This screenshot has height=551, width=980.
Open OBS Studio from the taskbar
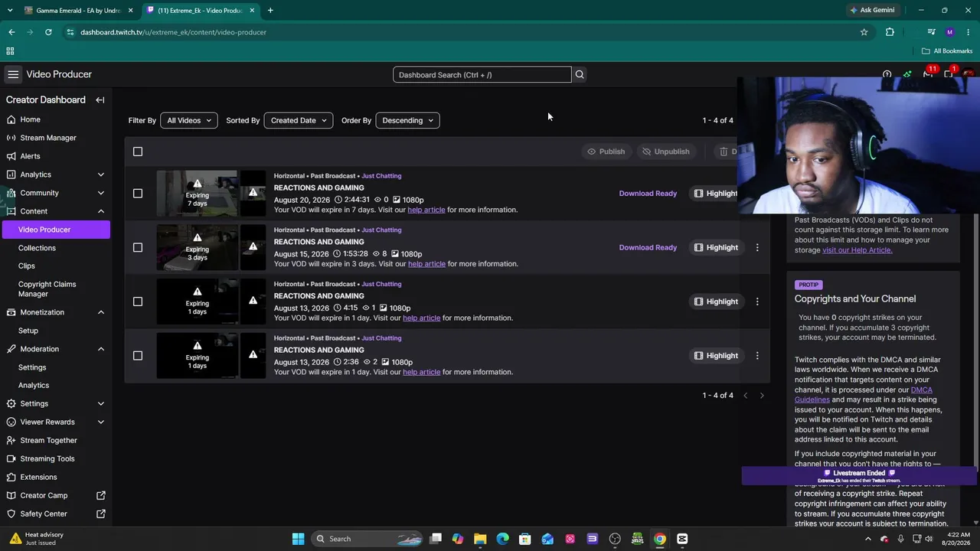615,539
